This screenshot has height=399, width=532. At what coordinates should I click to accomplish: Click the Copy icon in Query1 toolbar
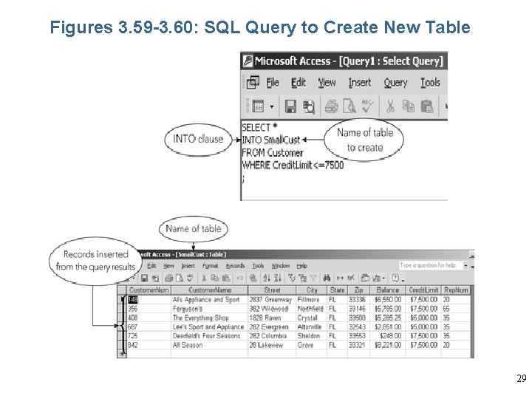click(409, 106)
